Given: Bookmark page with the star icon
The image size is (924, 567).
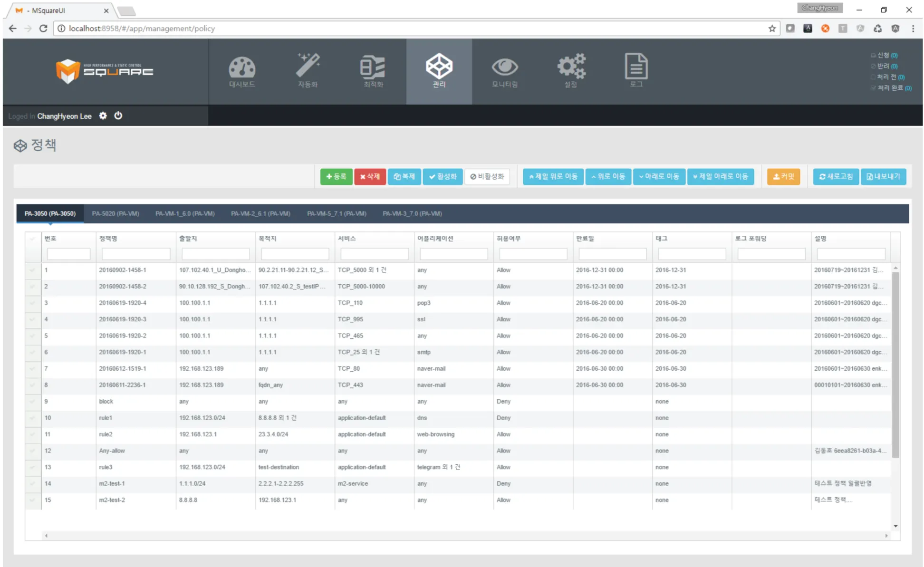Looking at the screenshot, I should 772,29.
